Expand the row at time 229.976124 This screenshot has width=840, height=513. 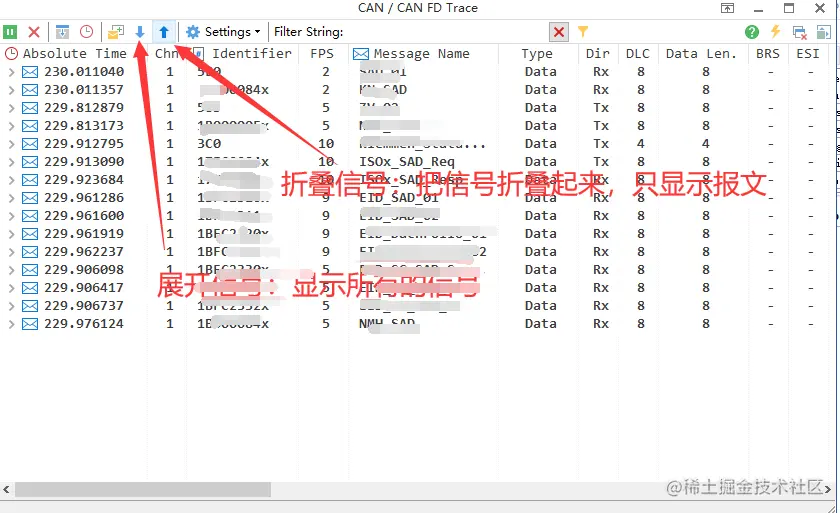(x=11, y=324)
